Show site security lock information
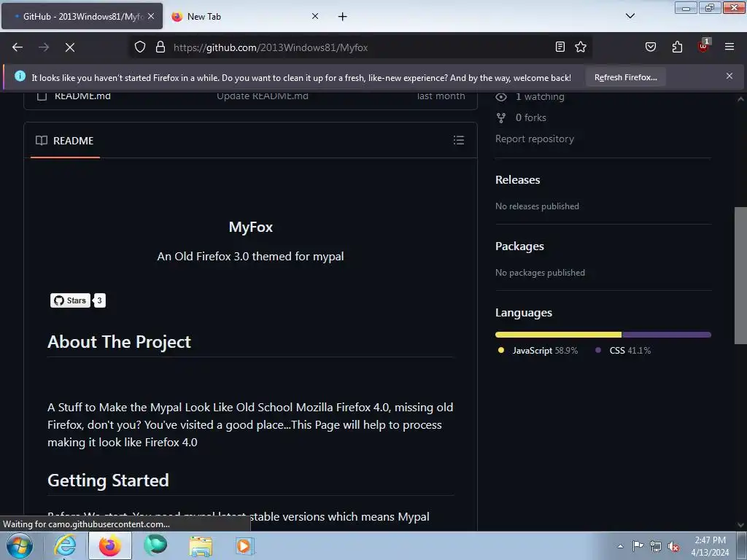 click(x=160, y=47)
